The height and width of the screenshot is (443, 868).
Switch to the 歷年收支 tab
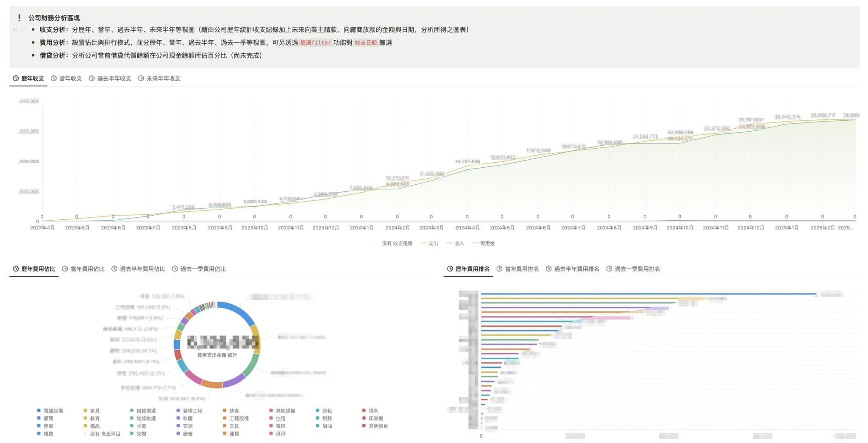28,78
